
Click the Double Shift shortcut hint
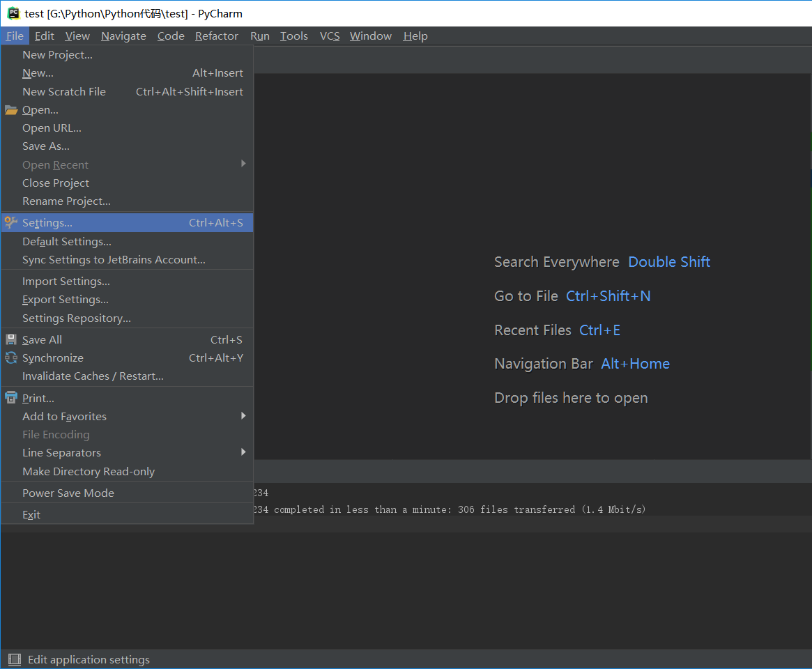[669, 262]
